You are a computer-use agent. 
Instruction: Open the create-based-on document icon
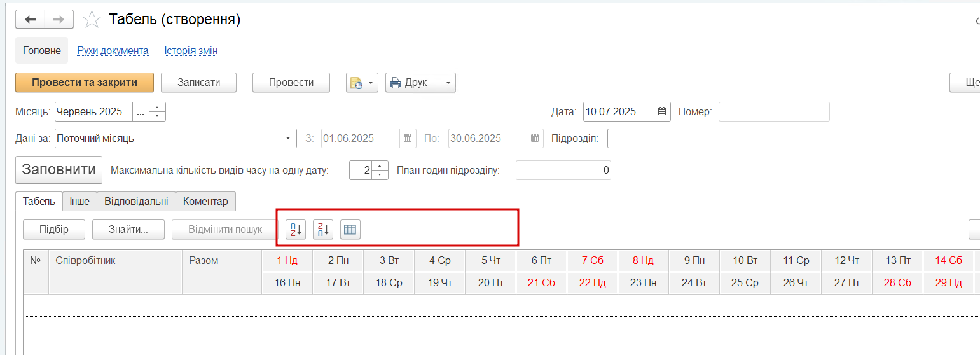[356, 83]
